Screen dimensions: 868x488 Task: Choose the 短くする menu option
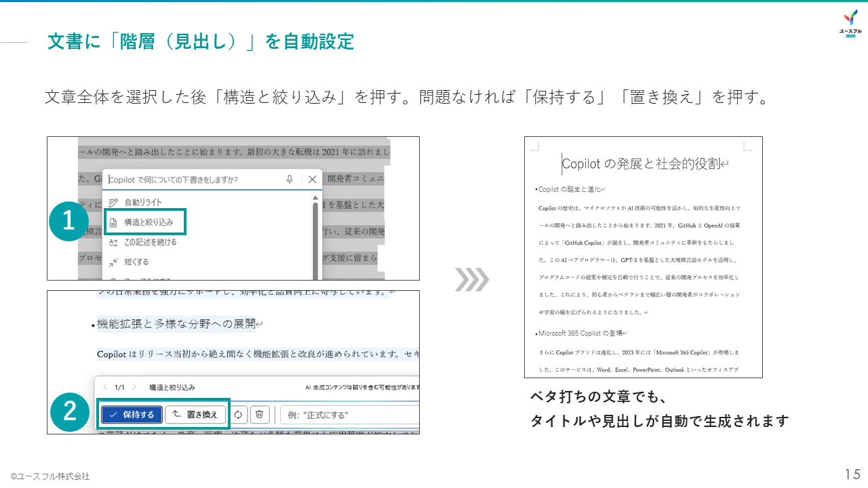click(136, 262)
